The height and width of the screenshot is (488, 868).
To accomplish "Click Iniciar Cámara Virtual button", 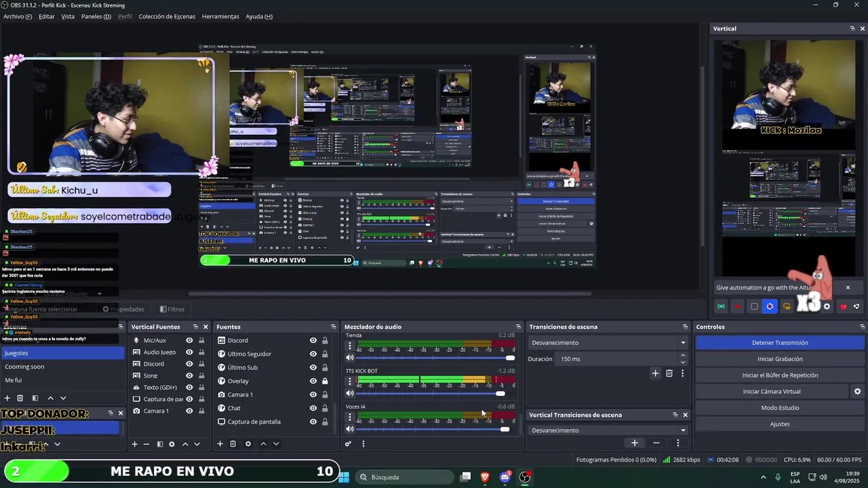I will 772,392.
